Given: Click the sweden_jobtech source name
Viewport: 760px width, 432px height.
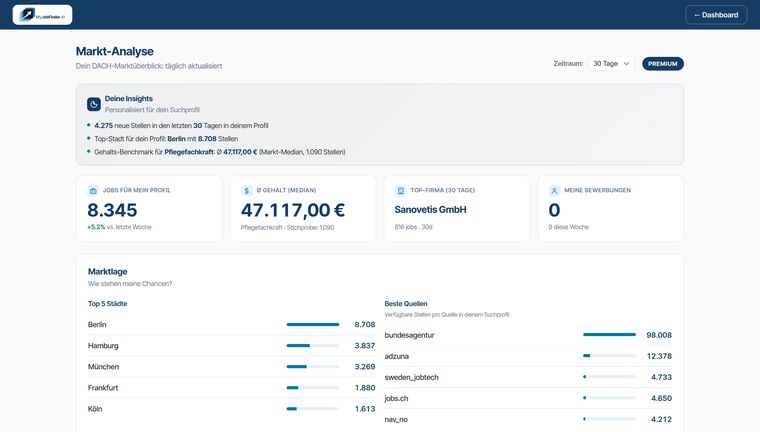Looking at the screenshot, I should [x=412, y=377].
